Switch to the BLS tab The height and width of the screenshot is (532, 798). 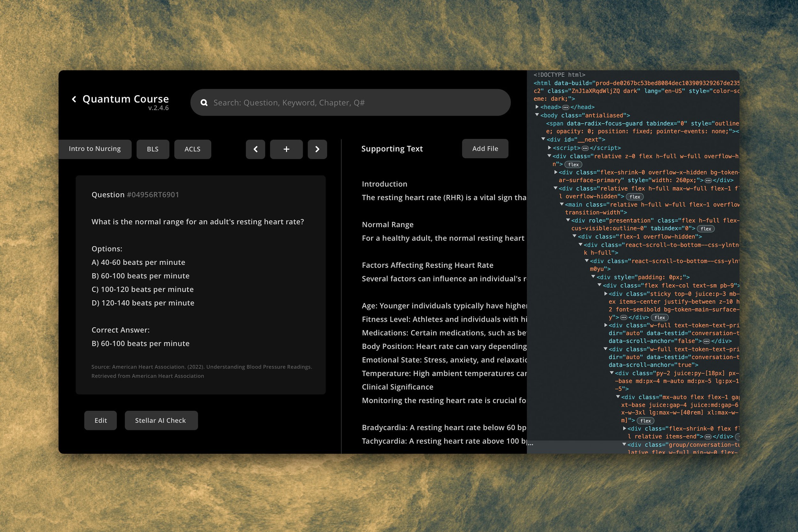153,149
